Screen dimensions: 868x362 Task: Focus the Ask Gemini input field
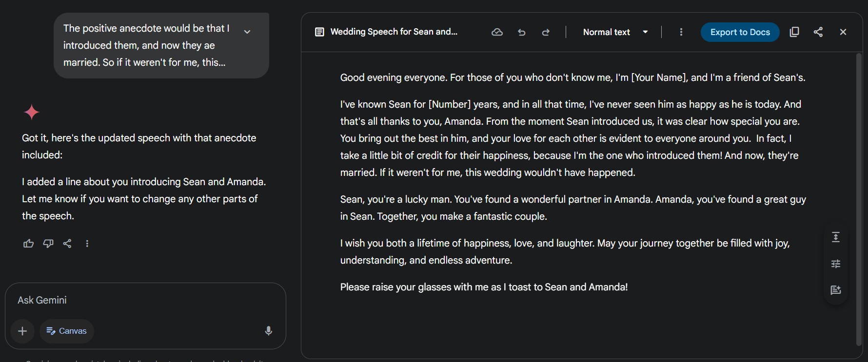pos(137,300)
